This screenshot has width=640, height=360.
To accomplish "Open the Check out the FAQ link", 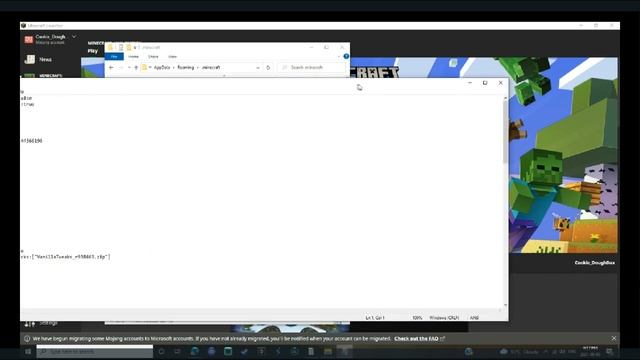I will (416, 338).
